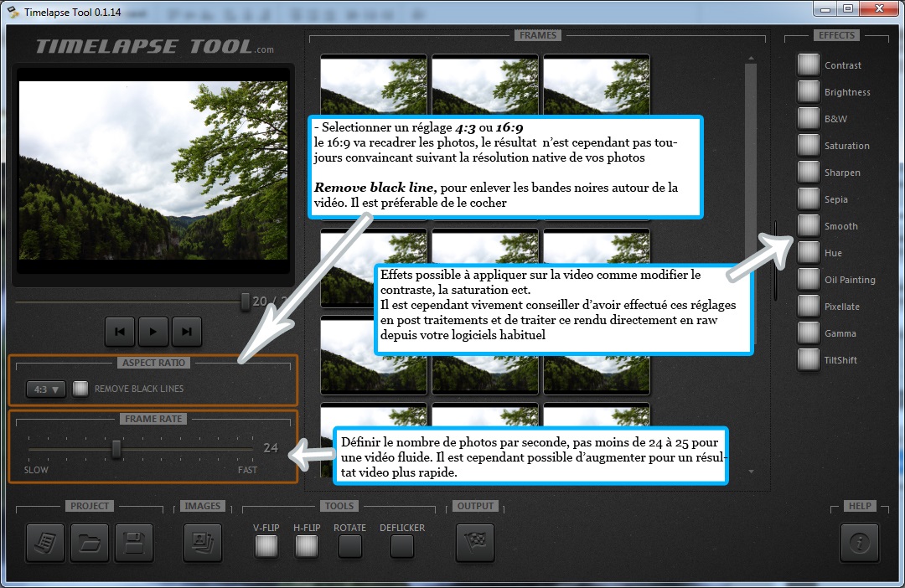Open a project with the folder icon

point(90,543)
